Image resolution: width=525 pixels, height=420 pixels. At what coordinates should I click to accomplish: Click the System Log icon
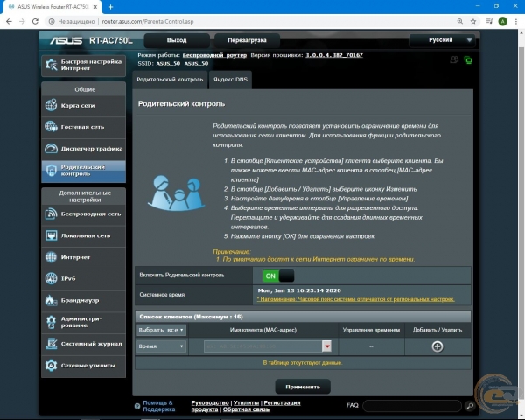[x=52, y=344]
